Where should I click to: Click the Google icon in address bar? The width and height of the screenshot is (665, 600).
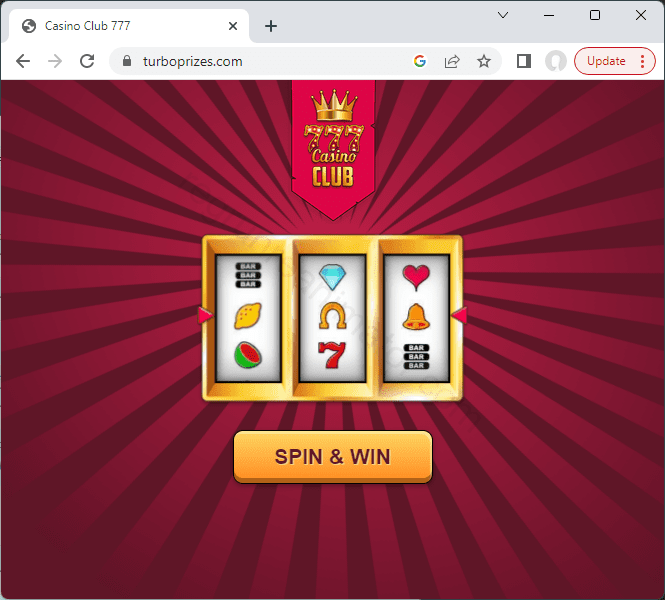click(419, 61)
